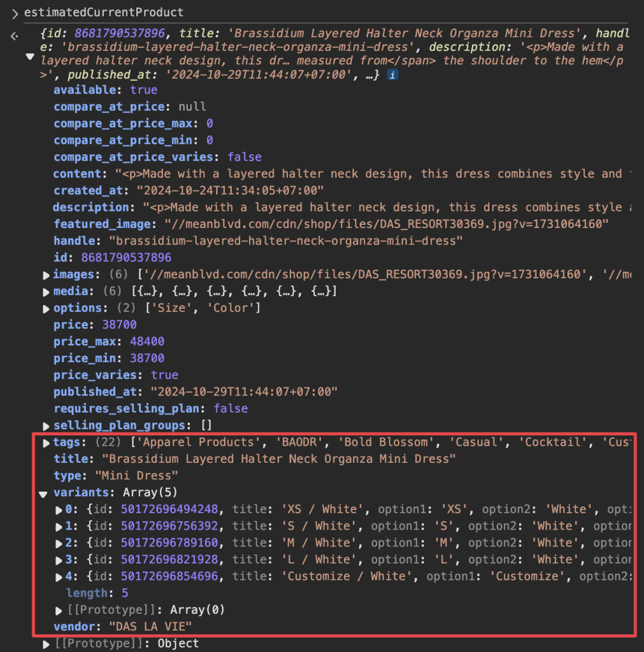Expand the media array row
Viewport: 644px width, 652px height.
pyautogui.click(x=46, y=292)
